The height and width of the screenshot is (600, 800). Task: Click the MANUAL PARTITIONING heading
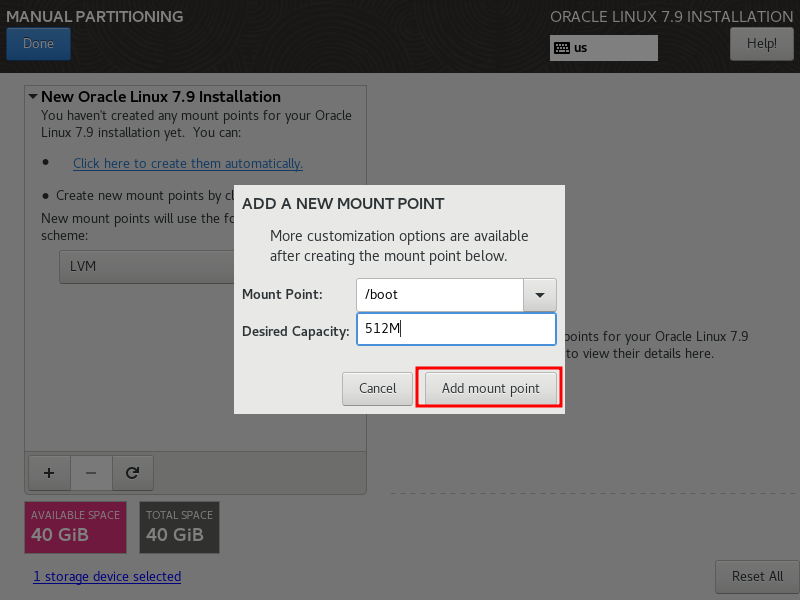[x=95, y=16]
